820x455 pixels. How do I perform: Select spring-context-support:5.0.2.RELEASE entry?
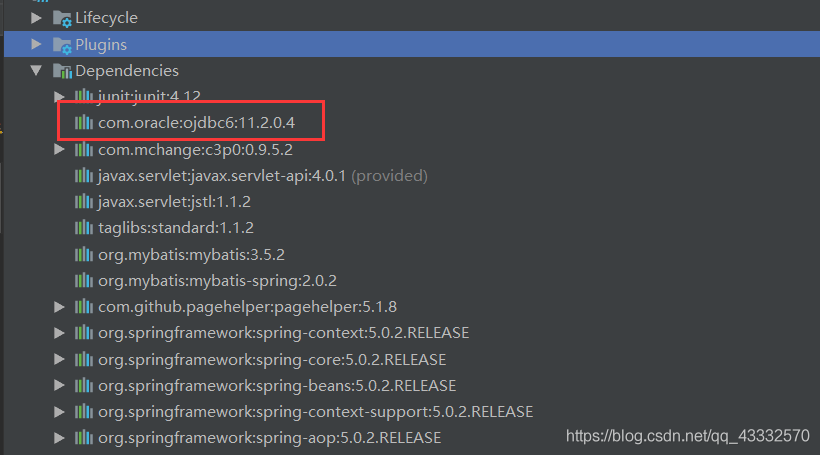click(315, 411)
